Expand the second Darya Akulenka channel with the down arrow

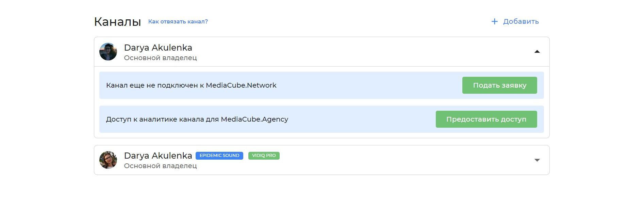pyautogui.click(x=537, y=160)
